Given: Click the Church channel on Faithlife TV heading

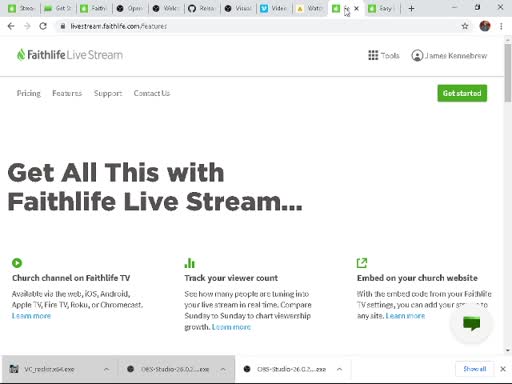Looking at the screenshot, I should 71,278.
